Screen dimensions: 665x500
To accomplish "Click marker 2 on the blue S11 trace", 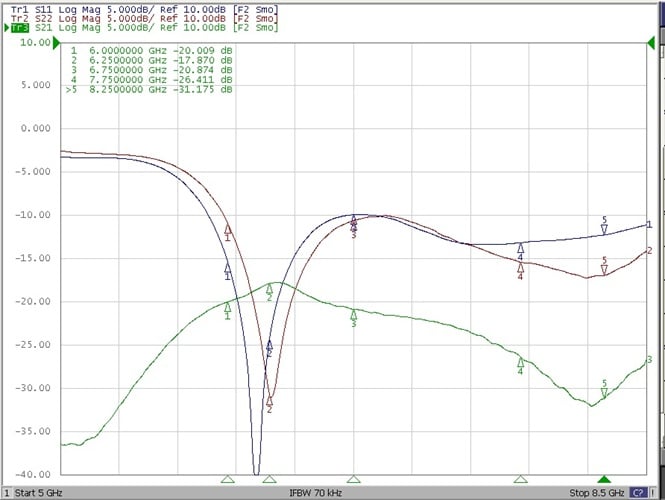I will point(269,346).
